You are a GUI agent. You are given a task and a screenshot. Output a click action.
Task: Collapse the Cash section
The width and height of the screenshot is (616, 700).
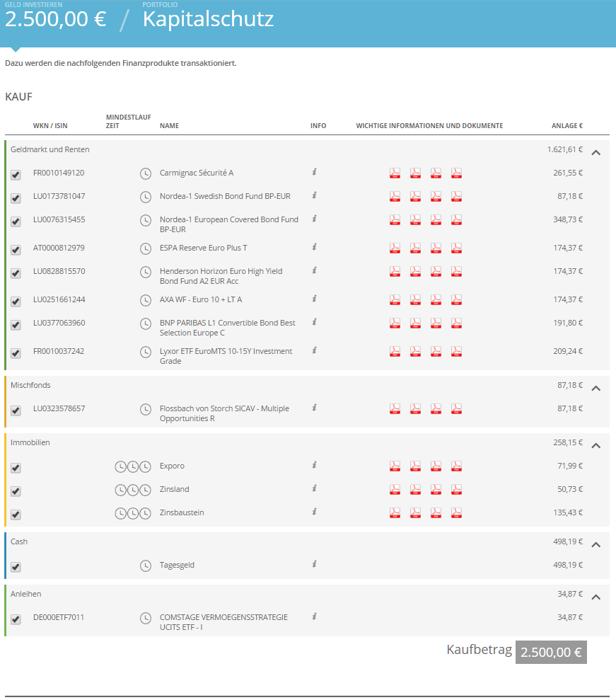596,545
